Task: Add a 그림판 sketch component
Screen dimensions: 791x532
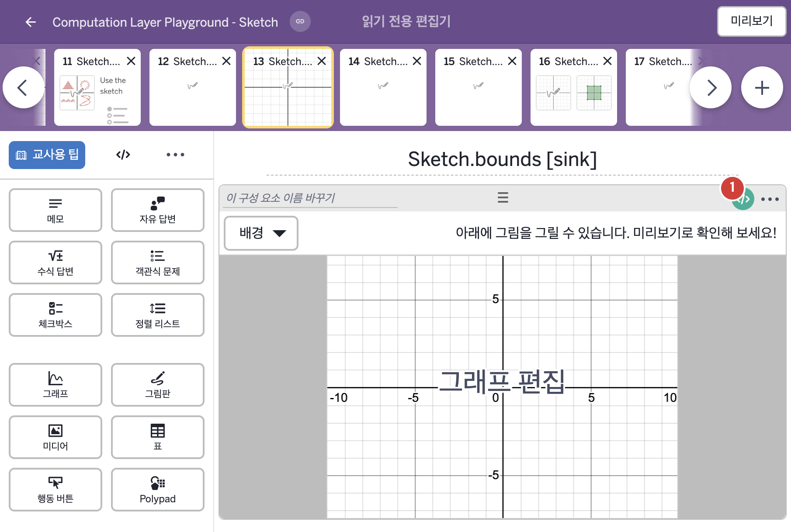Action: (x=158, y=385)
